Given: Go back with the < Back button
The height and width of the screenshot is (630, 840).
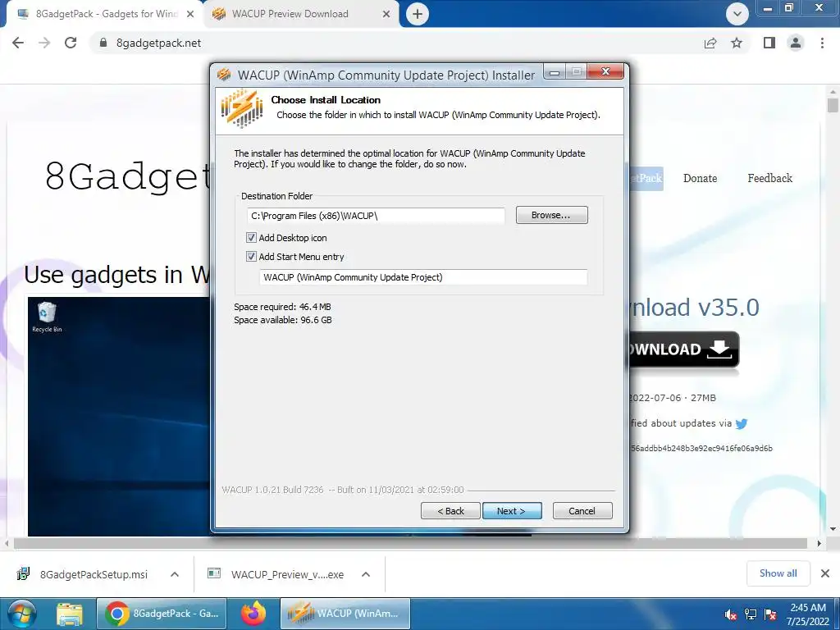Looking at the screenshot, I should click(450, 510).
